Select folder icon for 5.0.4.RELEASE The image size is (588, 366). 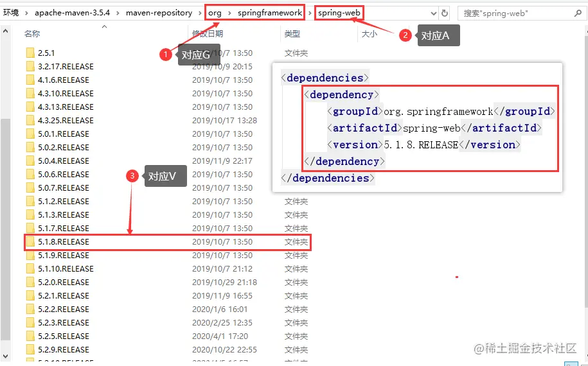[30, 161]
